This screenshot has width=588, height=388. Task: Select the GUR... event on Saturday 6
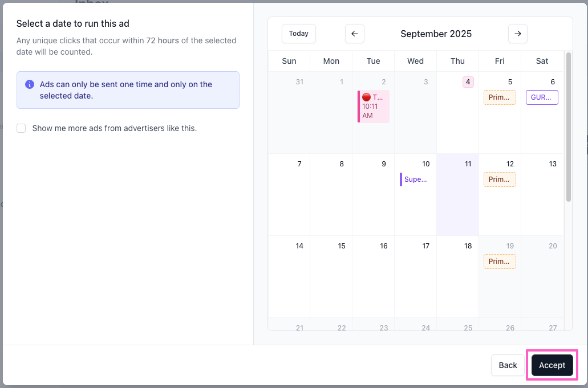point(541,97)
